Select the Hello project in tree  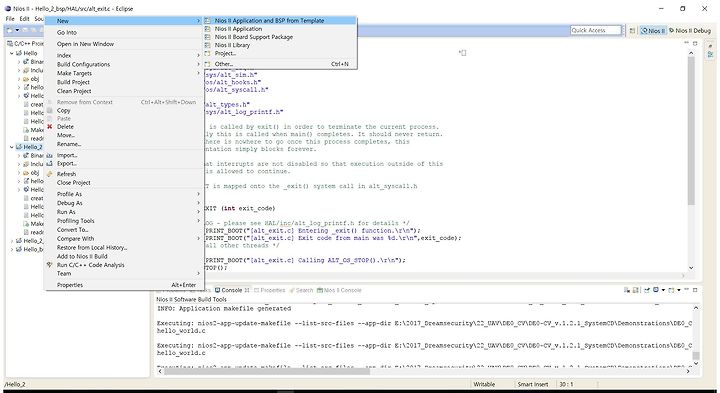coord(27,53)
